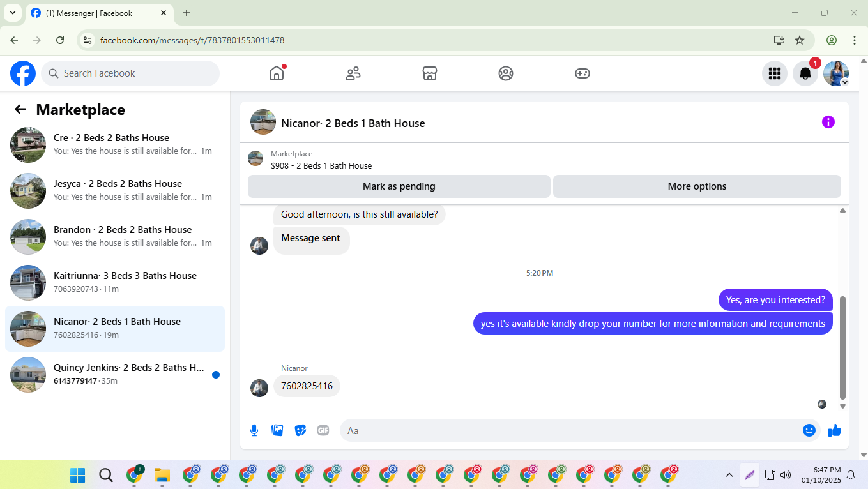
Task: Open File Explorer from the taskbar
Action: (162, 475)
